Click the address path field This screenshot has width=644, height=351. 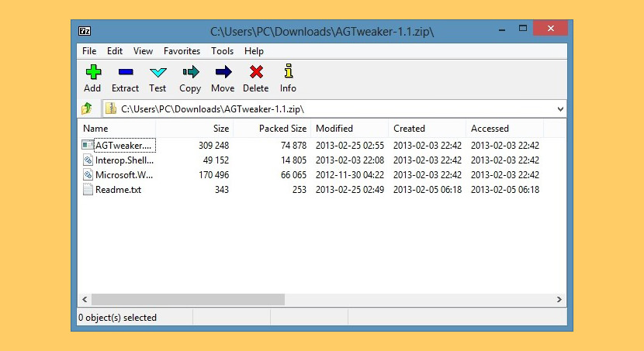point(334,109)
